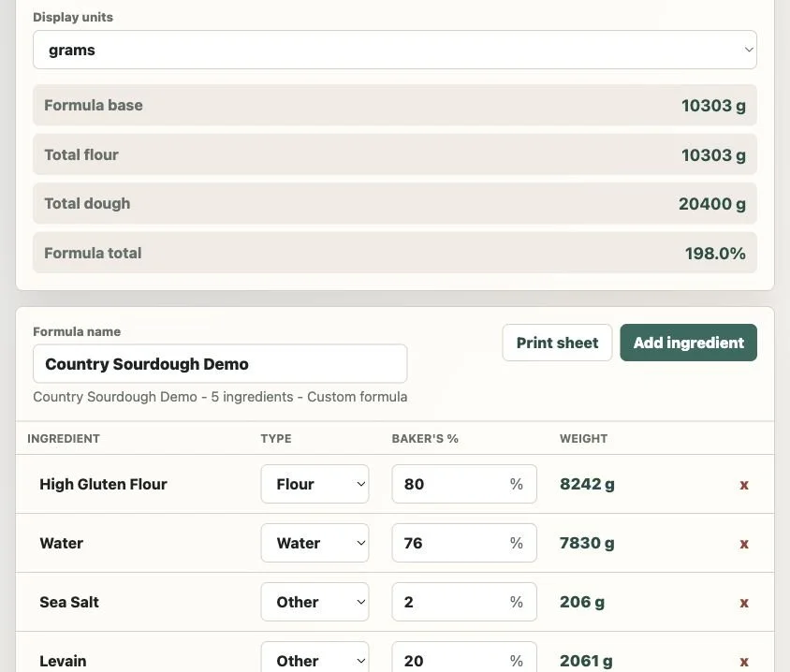Click Add ingredient button
Image resolution: width=790 pixels, height=672 pixels.
688,343
